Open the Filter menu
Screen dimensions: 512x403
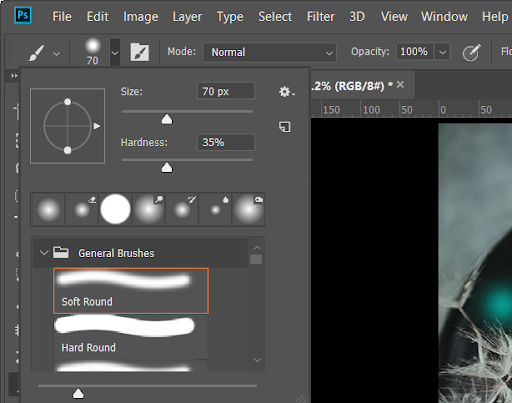(321, 16)
